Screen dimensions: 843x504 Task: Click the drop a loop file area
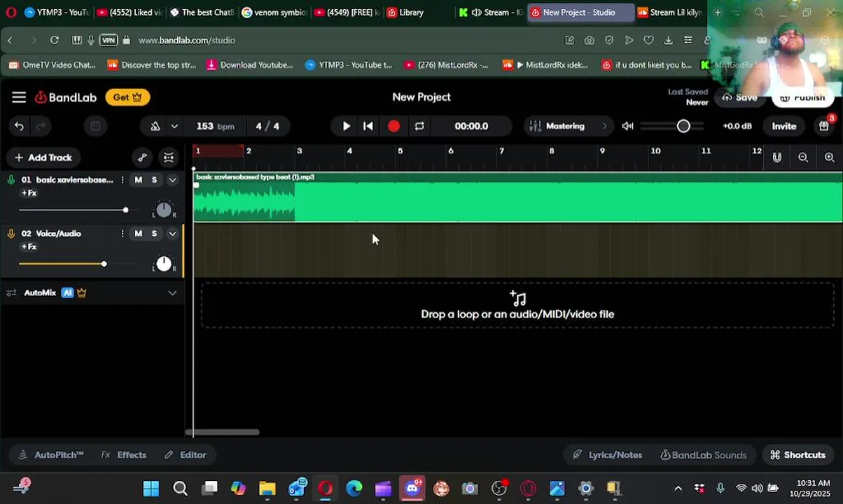pyautogui.click(x=517, y=306)
